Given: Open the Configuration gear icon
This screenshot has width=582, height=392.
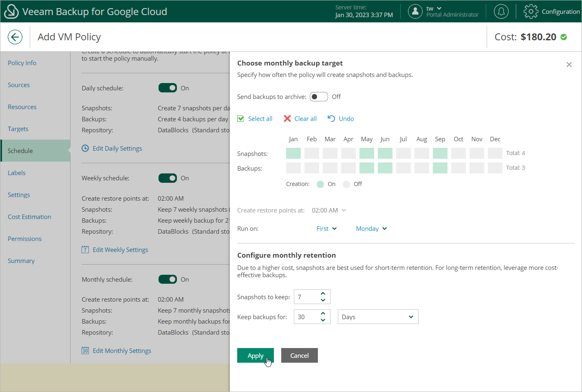Looking at the screenshot, I should tap(531, 11).
